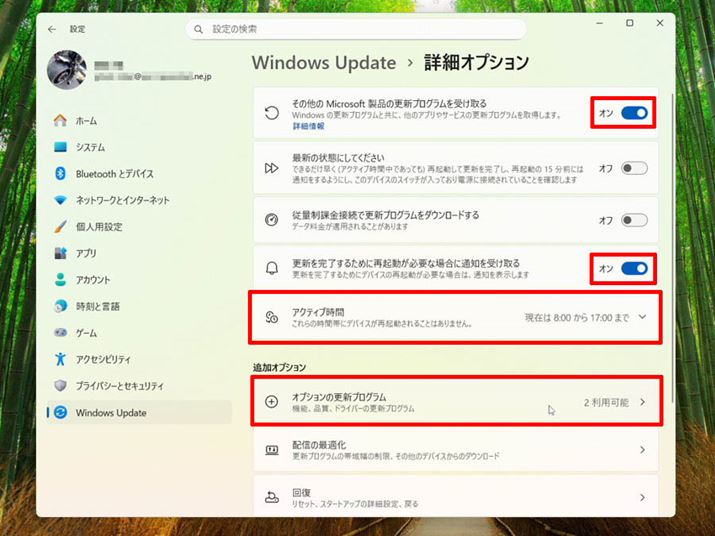Click the gauge icon beside 従量制課金接続

272,220
